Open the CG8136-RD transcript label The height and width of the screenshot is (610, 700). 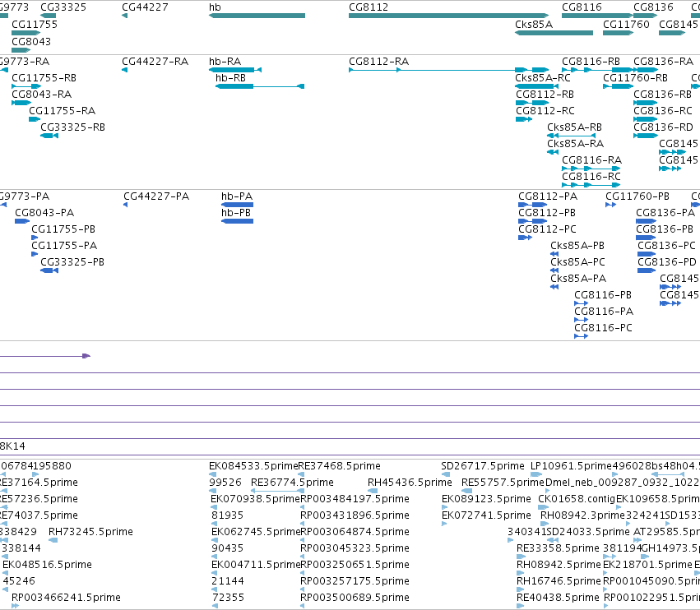point(663,127)
